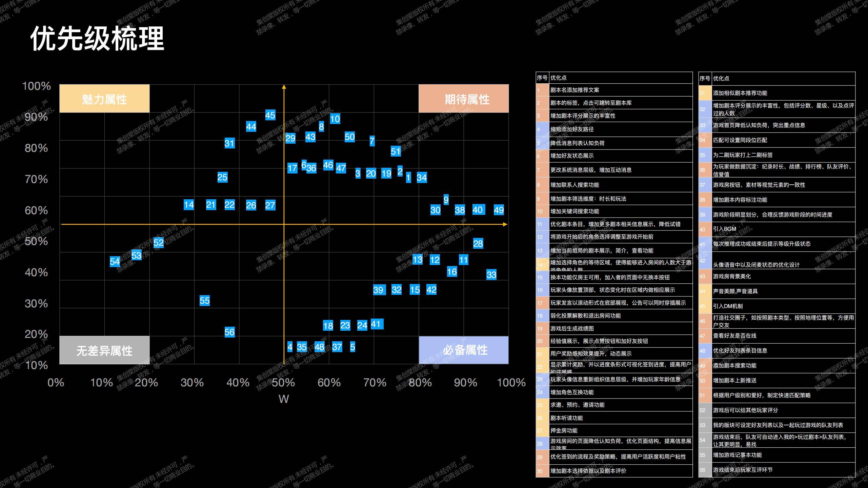Click the W axis label
The width and height of the screenshot is (868, 488).
pyautogui.click(x=284, y=399)
